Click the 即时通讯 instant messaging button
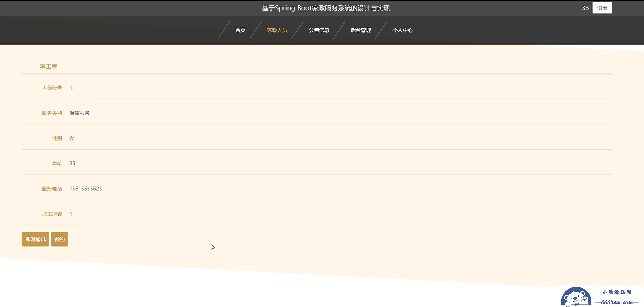 [35, 239]
